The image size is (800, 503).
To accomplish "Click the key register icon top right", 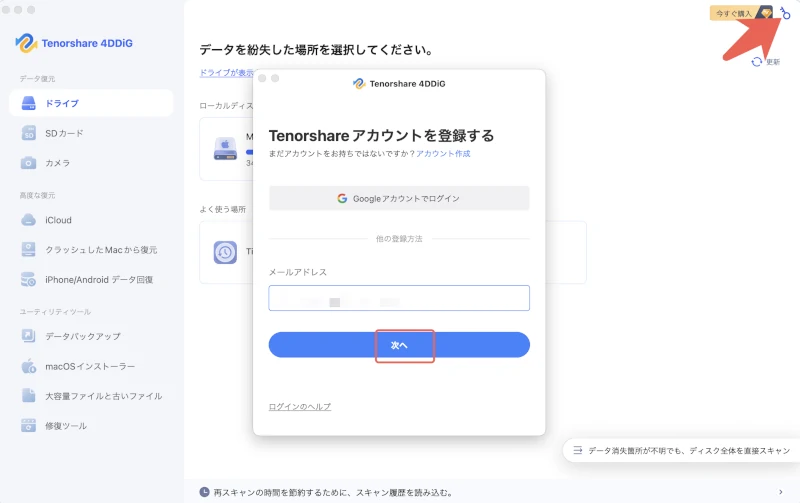I will [785, 13].
